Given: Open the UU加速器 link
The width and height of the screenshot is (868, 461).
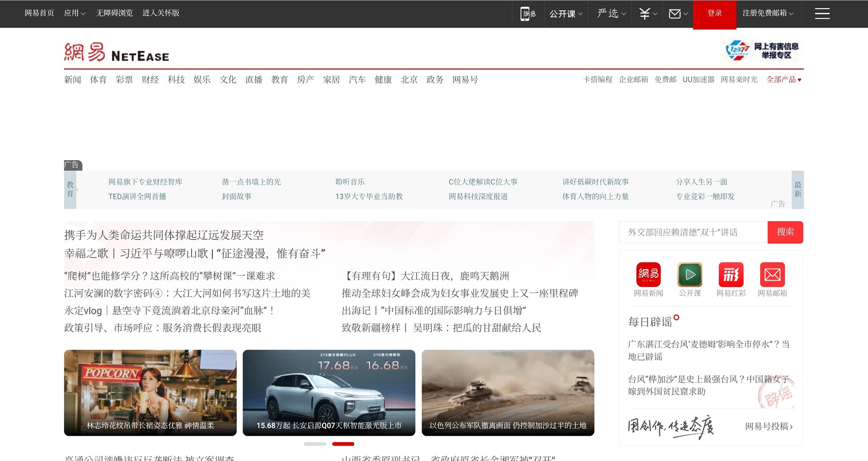Looking at the screenshot, I should 698,80.
